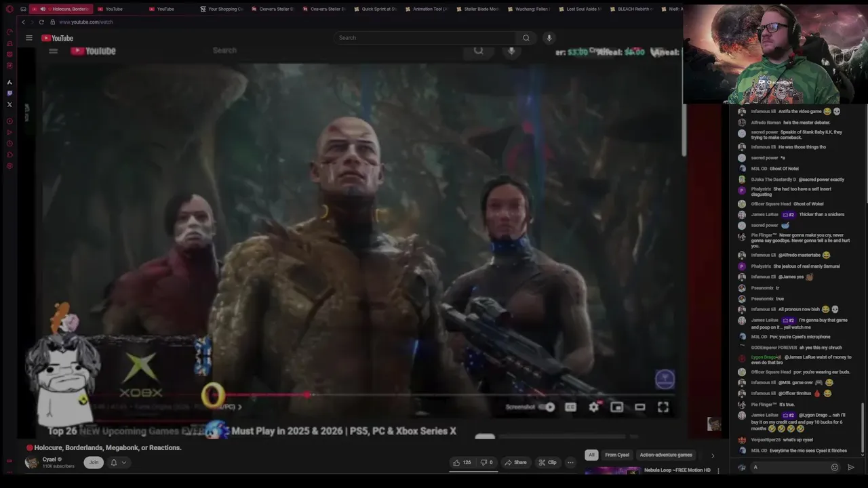
Task: Open the Opera GX menu icon
Action: click(9, 9)
